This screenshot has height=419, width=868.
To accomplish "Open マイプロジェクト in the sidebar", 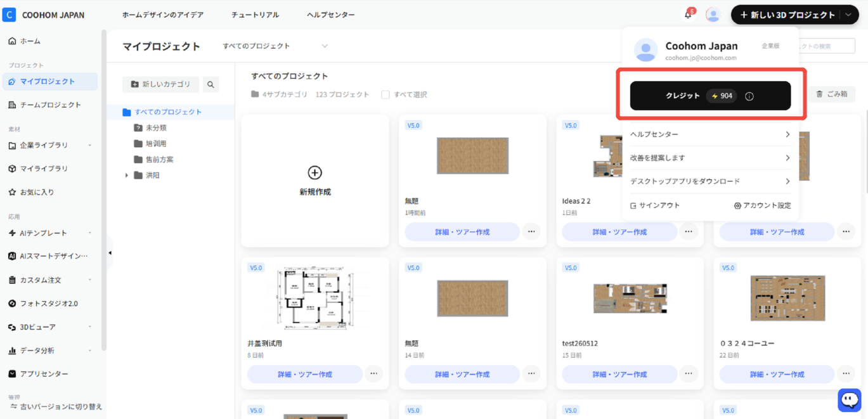I will [x=49, y=81].
